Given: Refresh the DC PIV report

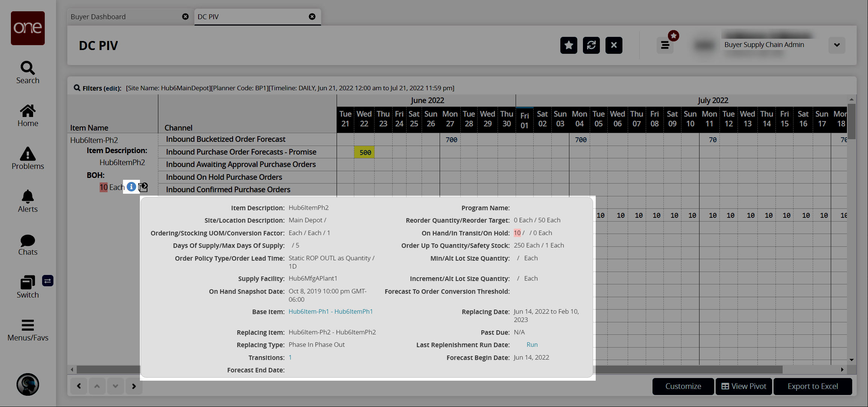Looking at the screenshot, I should point(591,46).
